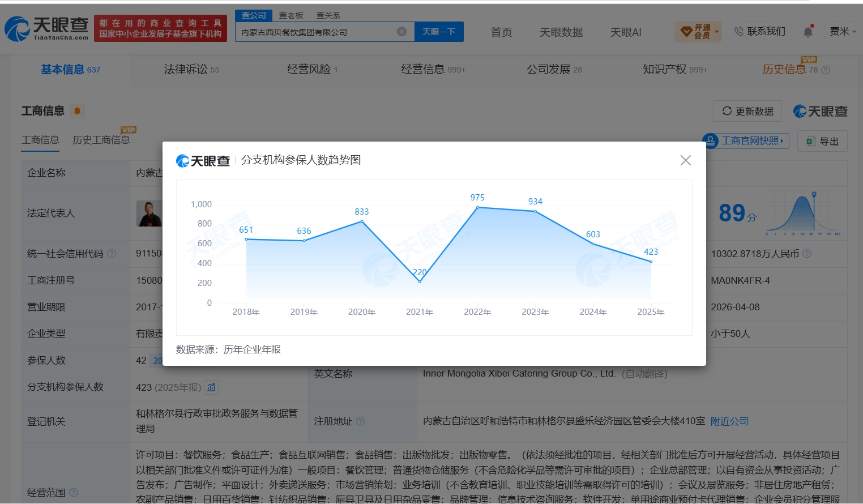Select the 查公司 search tab

(x=254, y=15)
